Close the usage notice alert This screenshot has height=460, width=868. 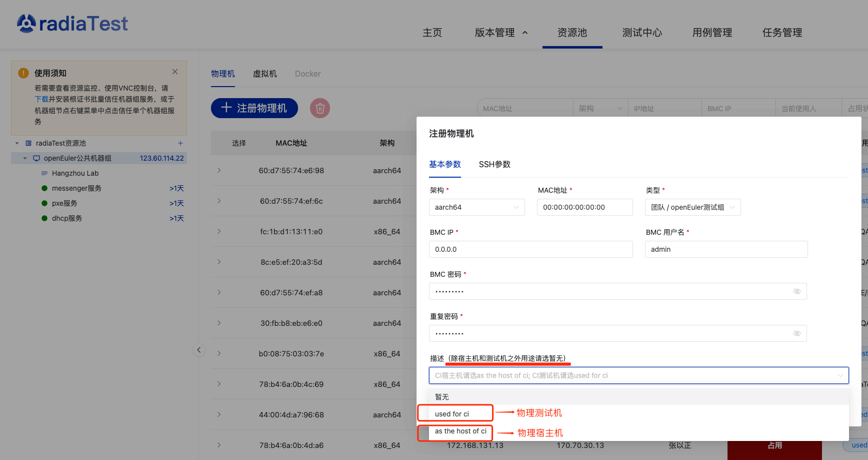pyautogui.click(x=175, y=72)
